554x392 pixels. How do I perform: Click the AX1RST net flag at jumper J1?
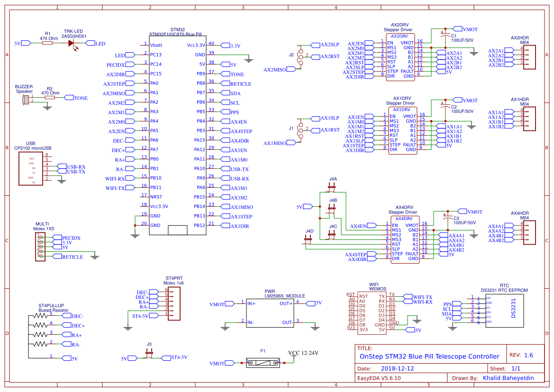[x=325, y=130]
